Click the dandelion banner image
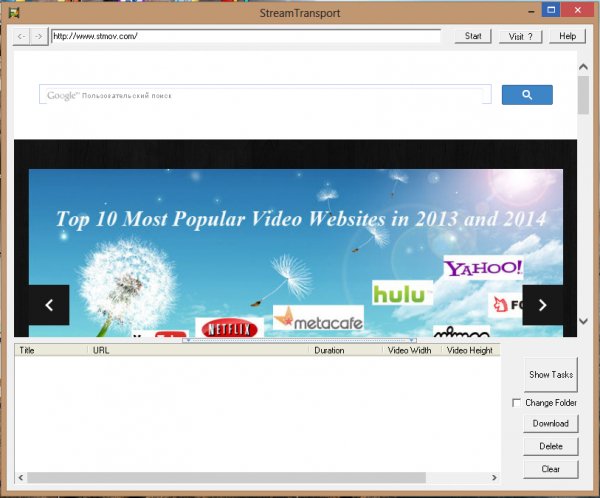The width and height of the screenshot is (600, 498). tap(296, 253)
